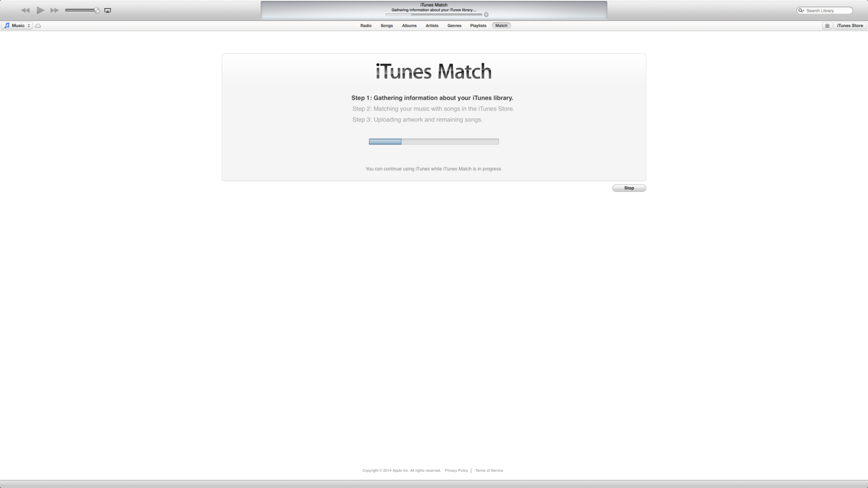The image size is (868, 488).
Task: Click the status display progress bar
Action: 433,15
